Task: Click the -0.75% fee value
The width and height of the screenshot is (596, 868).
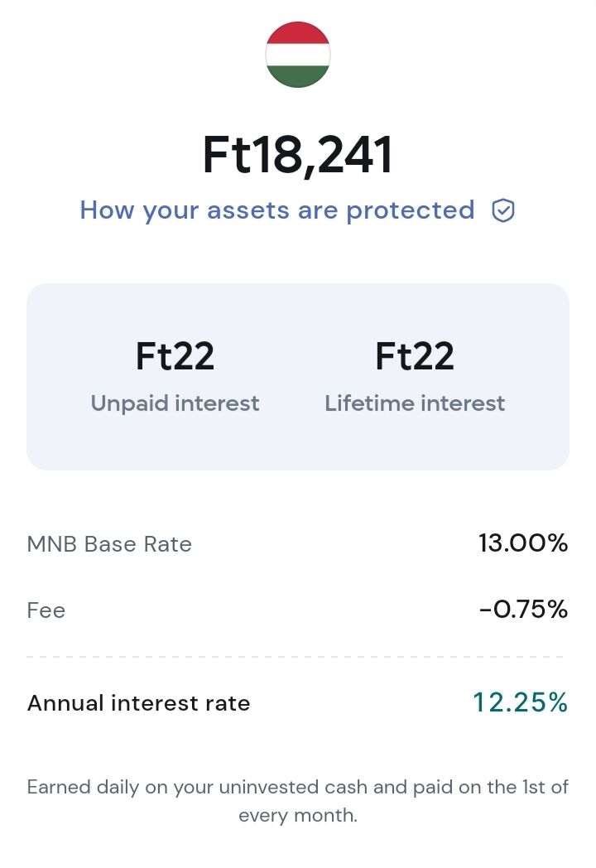Action: click(x=523, y=609)
